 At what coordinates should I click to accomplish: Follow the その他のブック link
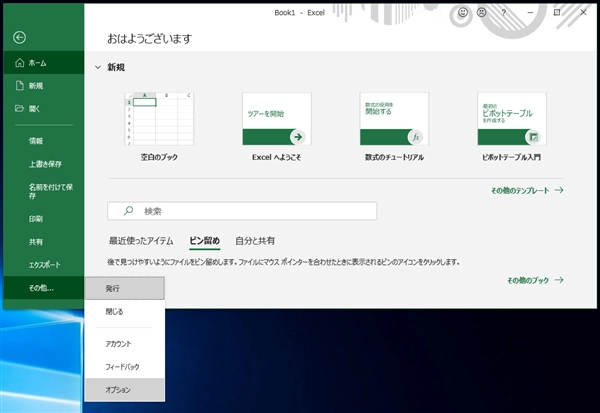(x=535, y=280)
